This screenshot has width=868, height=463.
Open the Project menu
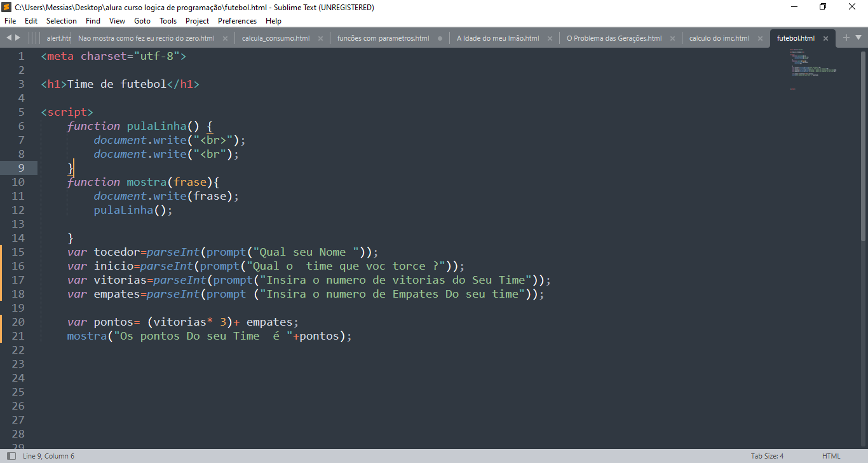coord(198,21)
